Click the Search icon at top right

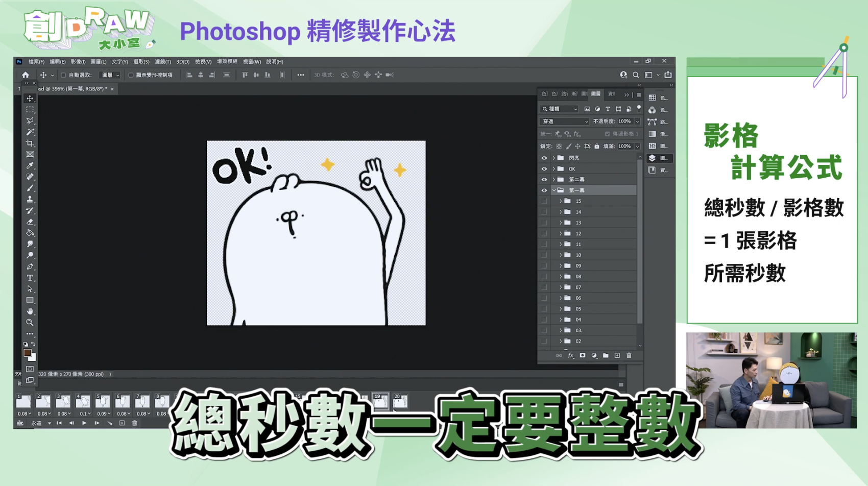pos(636,75)
